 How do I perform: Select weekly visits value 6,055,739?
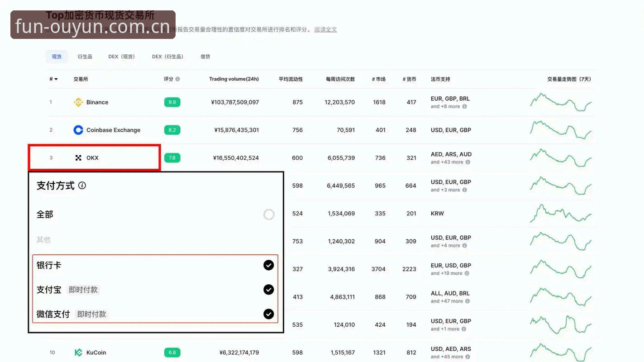coord(341,158)
